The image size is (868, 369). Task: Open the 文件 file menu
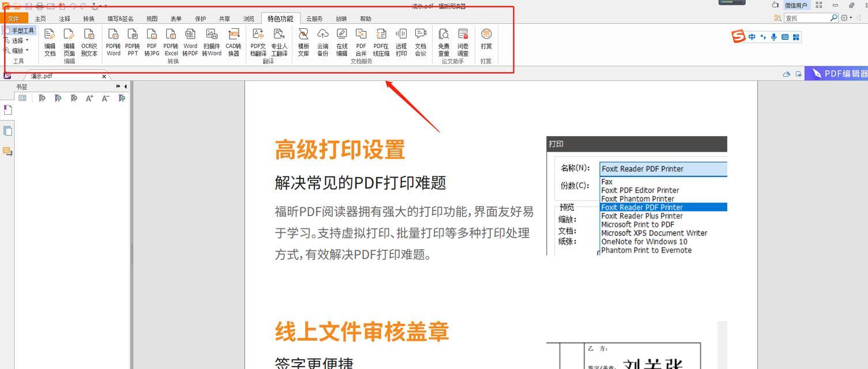(13, 18)
